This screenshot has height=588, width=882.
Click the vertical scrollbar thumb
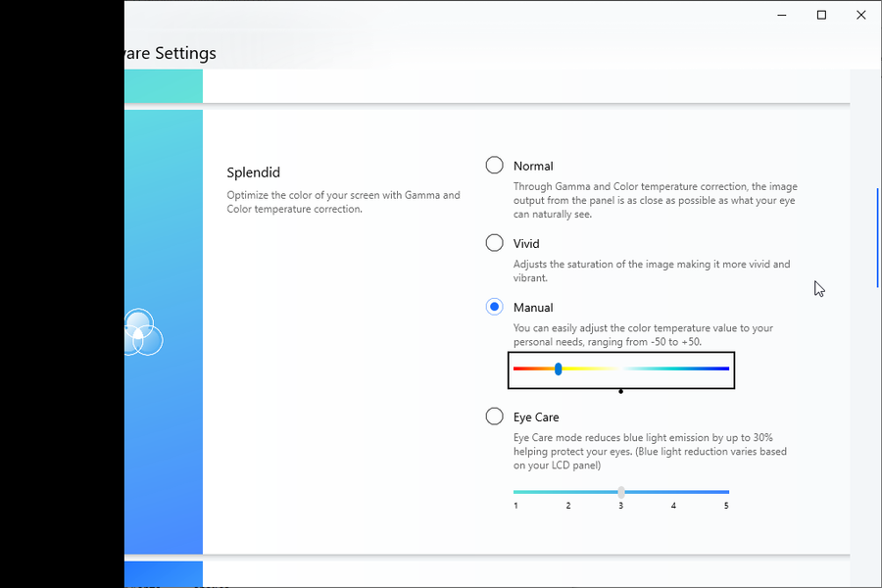(x=877, y=238)
